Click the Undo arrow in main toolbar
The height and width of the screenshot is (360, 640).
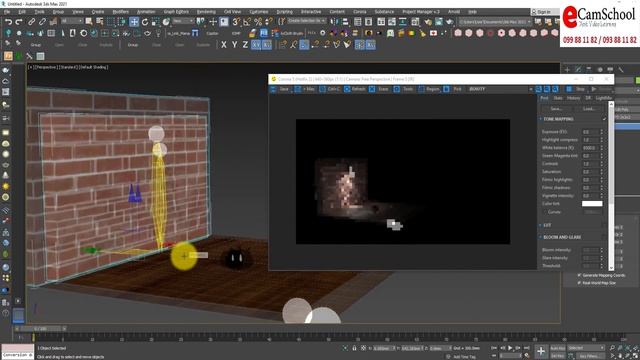pos(8,22)
